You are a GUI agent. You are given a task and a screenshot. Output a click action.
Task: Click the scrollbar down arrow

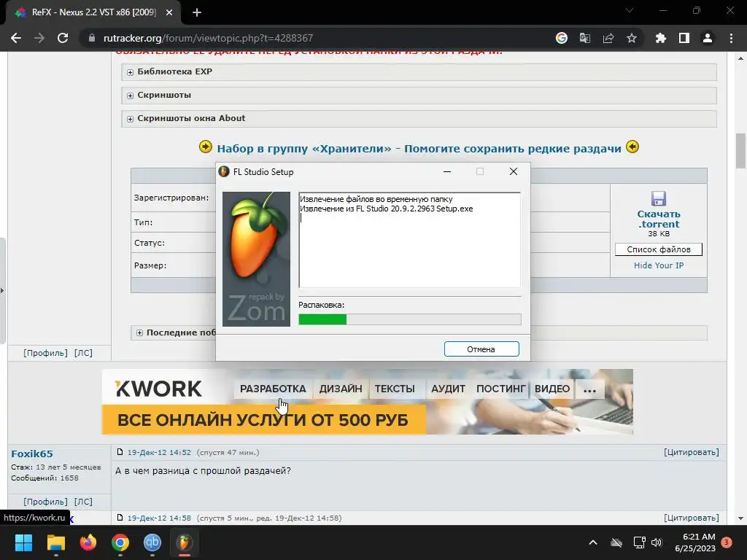pyautogui.click(x=740, y=518)
